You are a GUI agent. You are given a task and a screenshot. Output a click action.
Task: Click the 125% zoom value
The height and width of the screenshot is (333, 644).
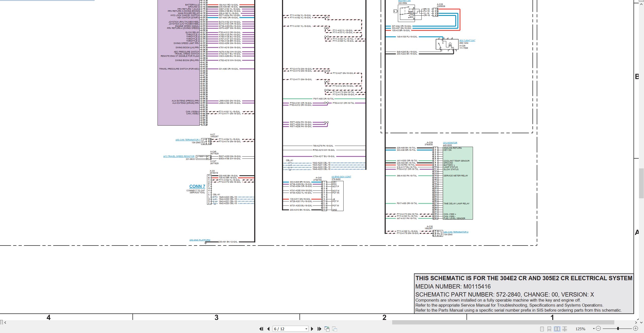pos(580,329)
